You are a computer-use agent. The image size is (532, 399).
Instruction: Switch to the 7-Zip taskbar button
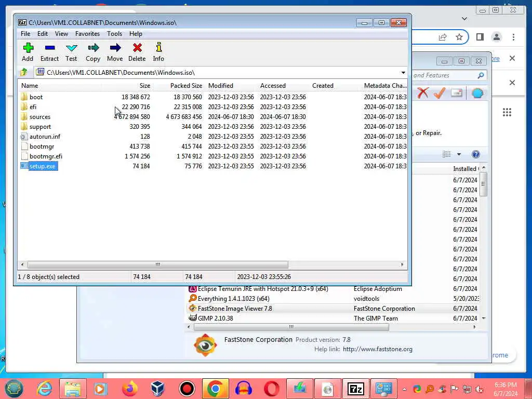[355, 389]
